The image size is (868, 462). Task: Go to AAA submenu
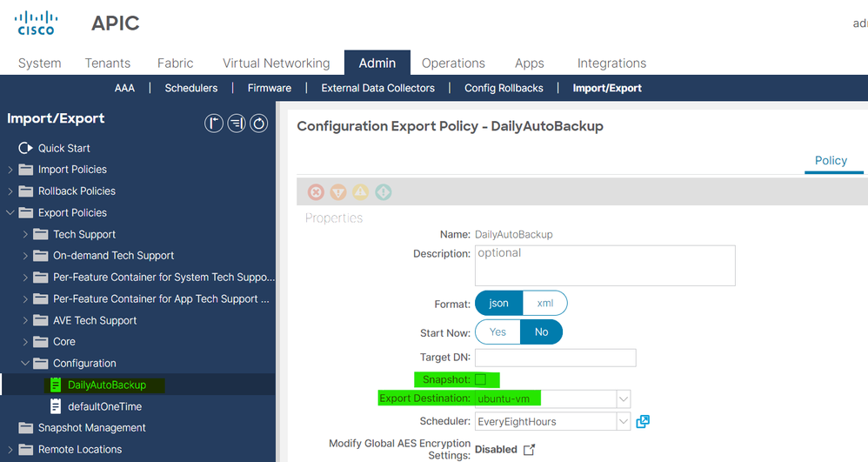(x=124, y=88)
